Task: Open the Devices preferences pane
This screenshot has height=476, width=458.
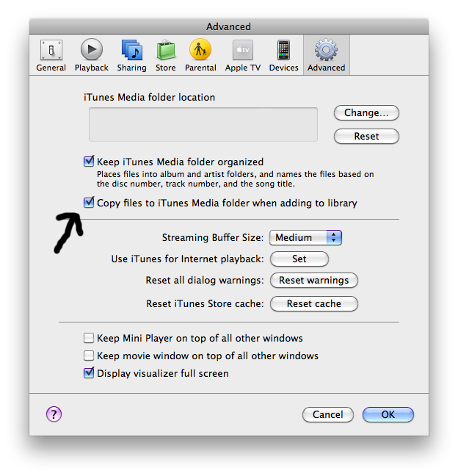Action: [283, 55]
